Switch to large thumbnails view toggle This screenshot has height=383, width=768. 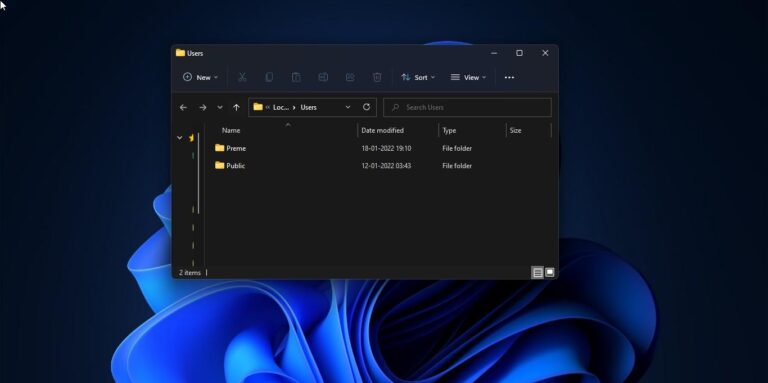pos(550,272)
